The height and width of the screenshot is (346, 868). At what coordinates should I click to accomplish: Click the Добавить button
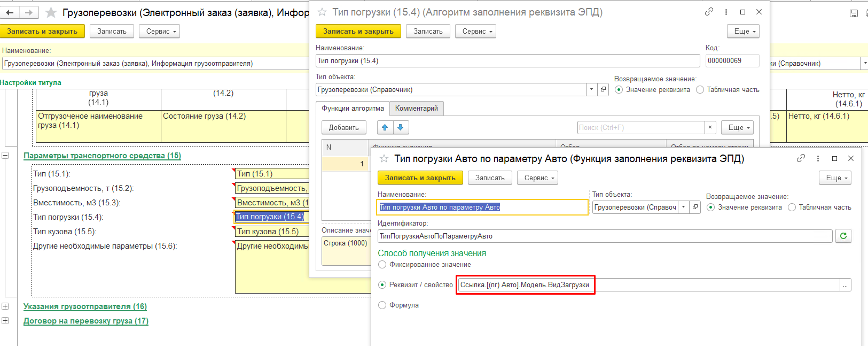click(x=344, y=127)
